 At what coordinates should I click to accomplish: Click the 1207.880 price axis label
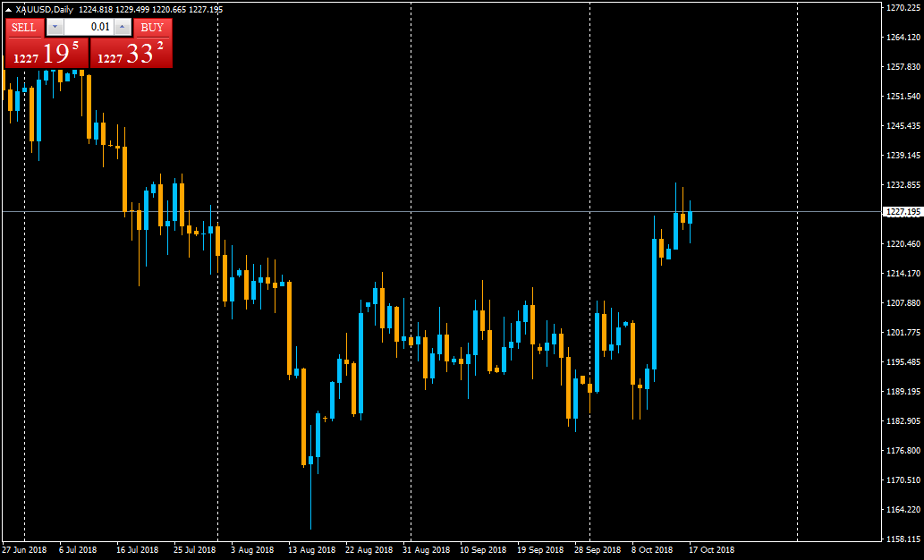point(903,302)
